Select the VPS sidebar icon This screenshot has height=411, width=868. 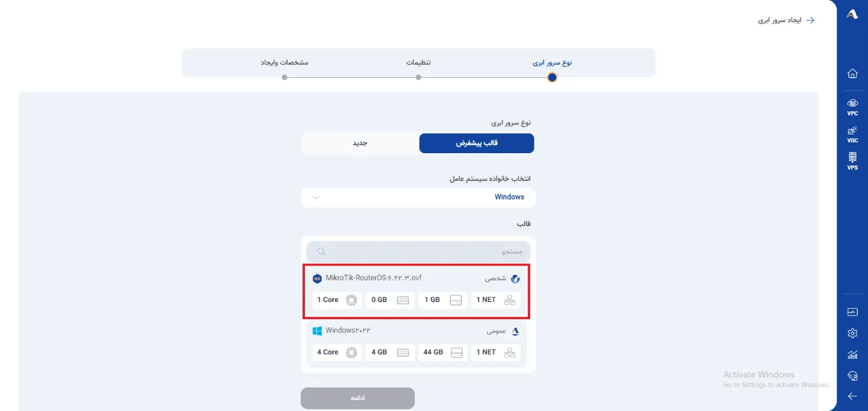(852, 161)
